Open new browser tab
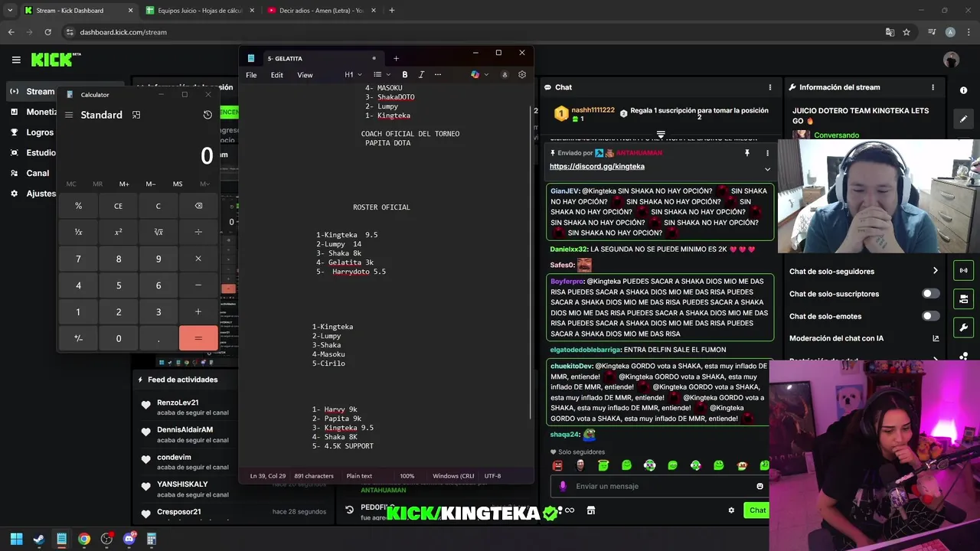The width and height of the screenshot is (980, 551). click(x=392, y=11)
